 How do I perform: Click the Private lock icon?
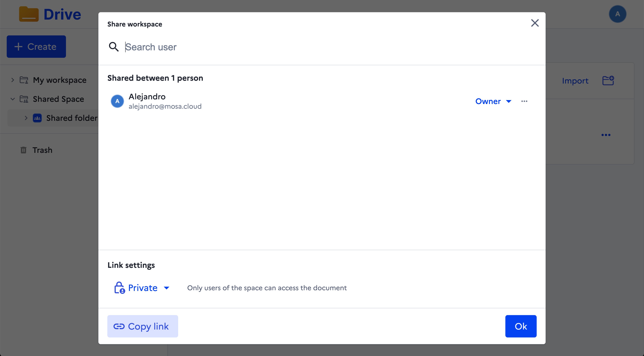(x=119, y=288)
